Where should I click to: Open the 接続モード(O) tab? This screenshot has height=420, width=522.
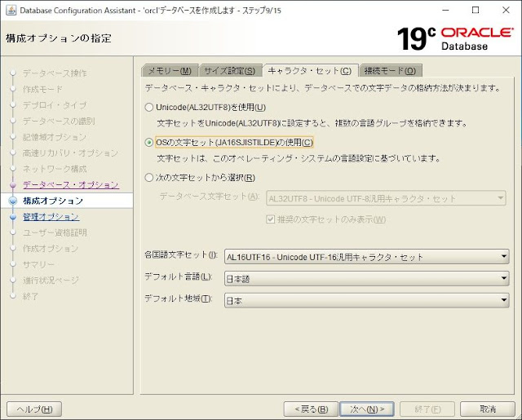[390, 71]
